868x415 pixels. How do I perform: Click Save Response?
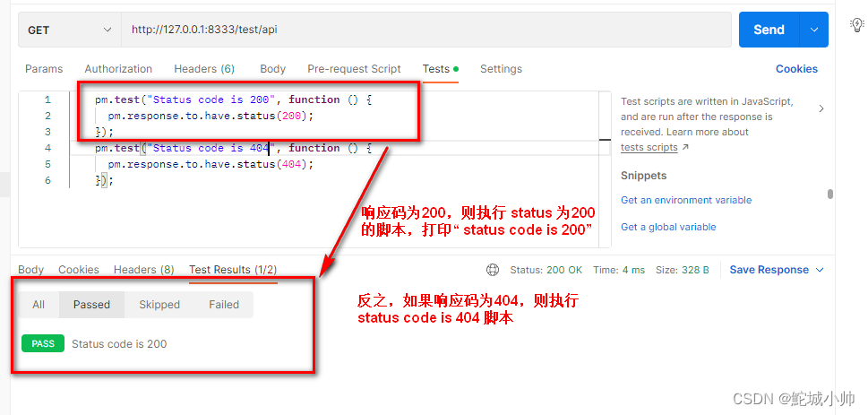769,270
